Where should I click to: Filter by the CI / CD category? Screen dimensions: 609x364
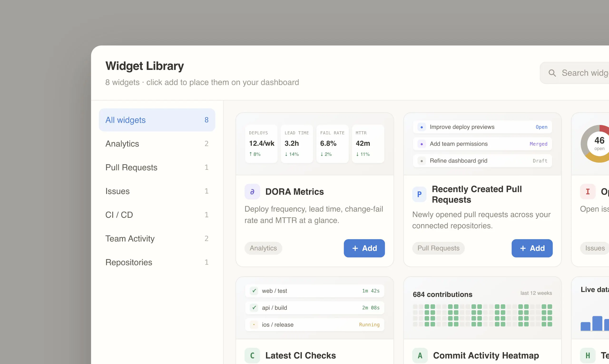(x=157, y=215)
